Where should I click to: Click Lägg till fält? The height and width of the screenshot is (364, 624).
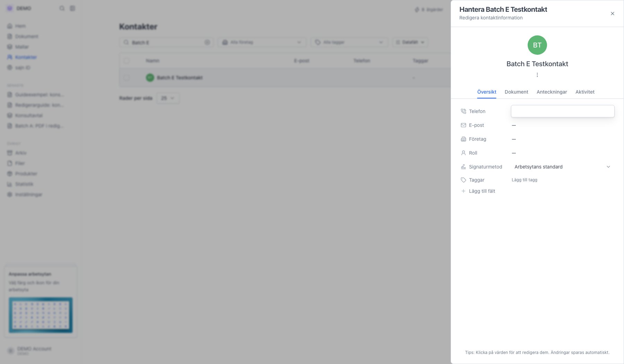click(x=482, y=191)
